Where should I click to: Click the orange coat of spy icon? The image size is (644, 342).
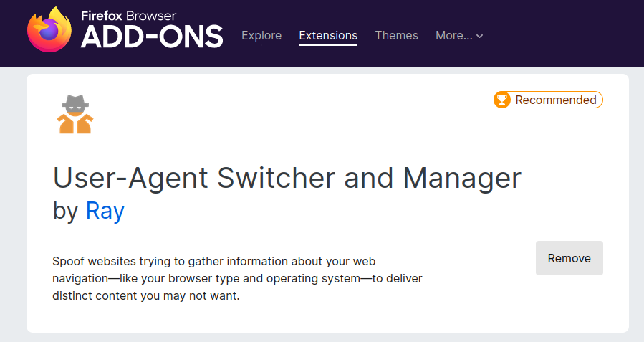coord(75,124)
